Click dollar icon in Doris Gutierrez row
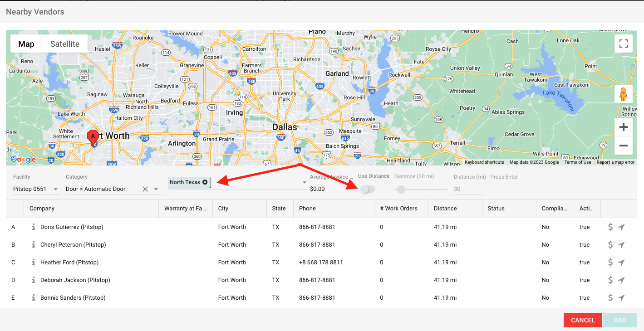 click(x=610, y=227)
